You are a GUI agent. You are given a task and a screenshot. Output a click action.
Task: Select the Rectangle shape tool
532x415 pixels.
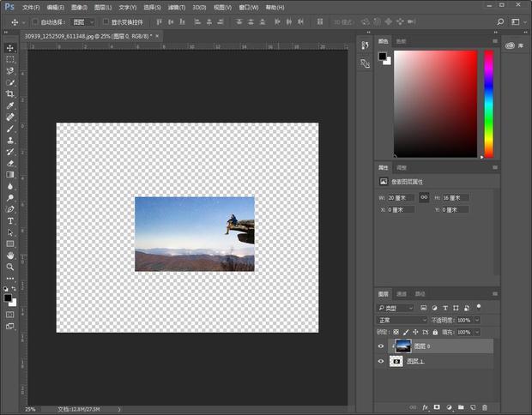tap(10, 244)
